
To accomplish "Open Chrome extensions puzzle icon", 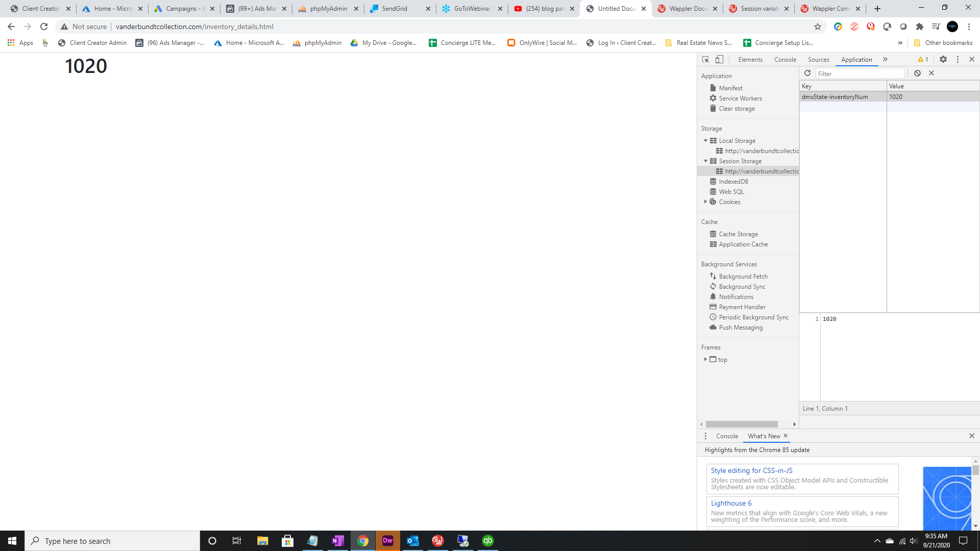I will click(920, 27).
